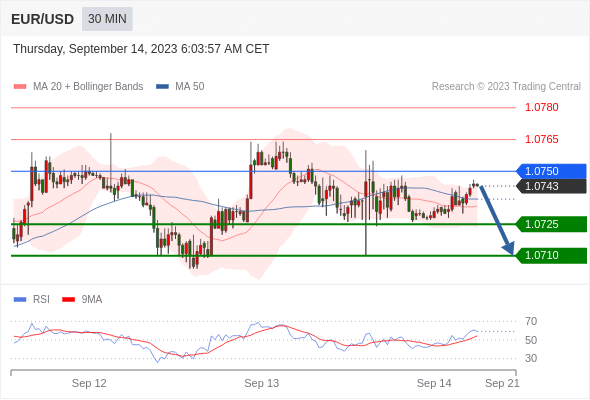Click the blue MA 50 legend swatch
This screenshot has height=400, width=590.
point(162,87)
